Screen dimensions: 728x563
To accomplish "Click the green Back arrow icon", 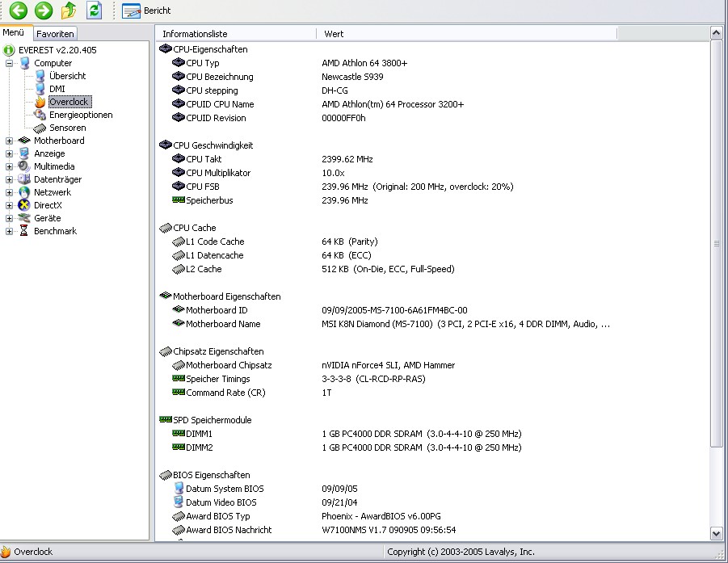I will click(x=19, y=11).
